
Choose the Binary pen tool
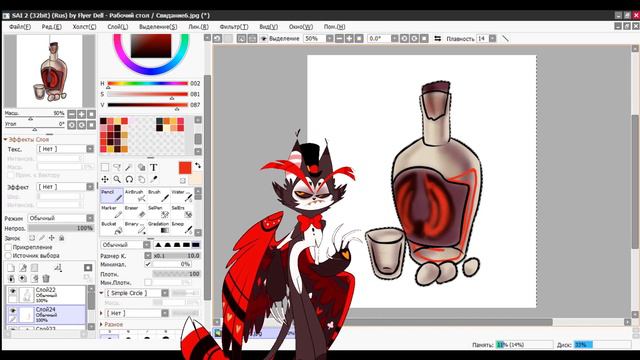coord(135,227)
